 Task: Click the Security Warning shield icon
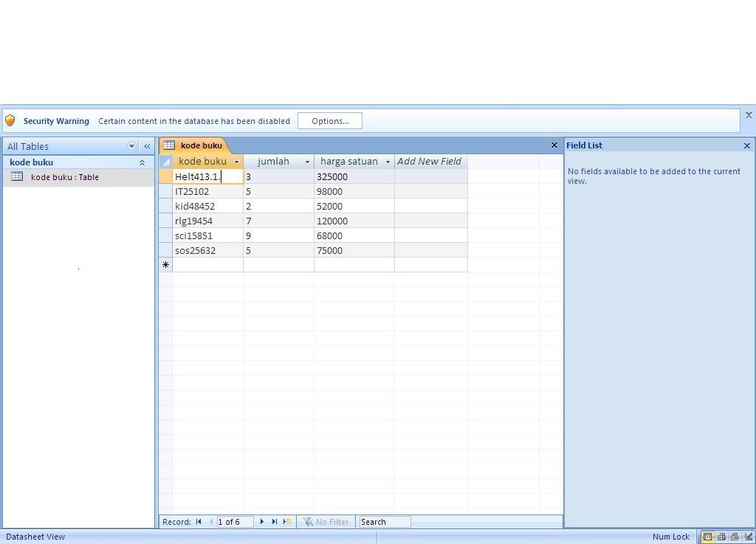coord(10,121)
